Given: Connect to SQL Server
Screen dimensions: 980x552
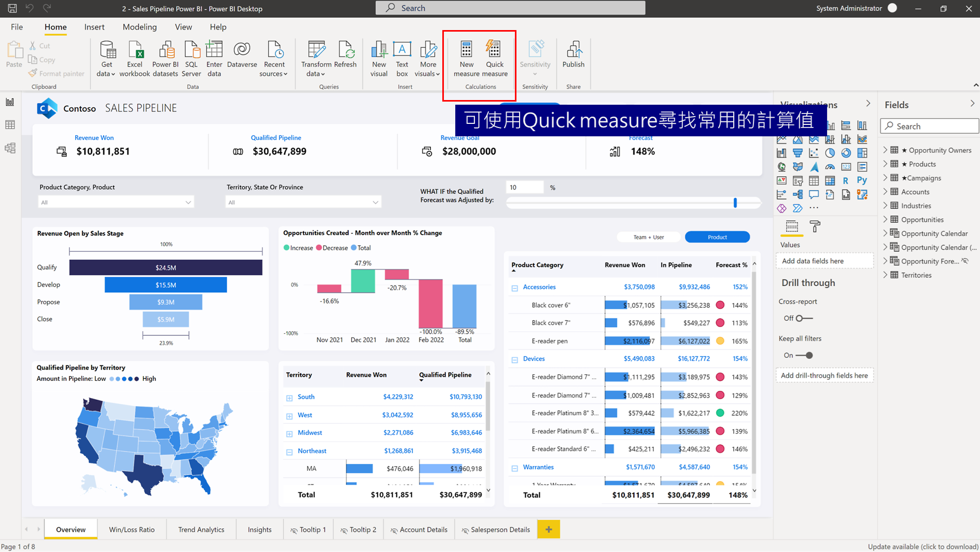Looking at the screenshot, I should pos(191,59).
